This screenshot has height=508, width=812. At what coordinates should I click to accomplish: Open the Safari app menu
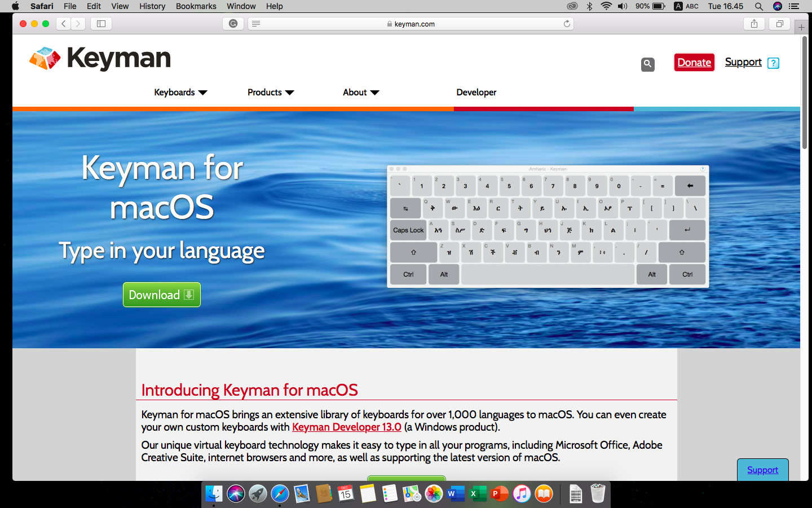pos(42,6)
